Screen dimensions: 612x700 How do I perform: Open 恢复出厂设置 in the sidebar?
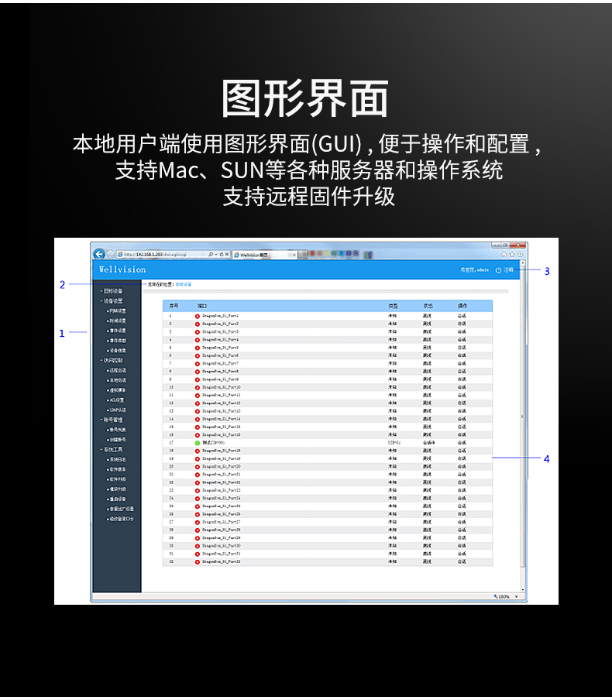[x=121, y=509]
